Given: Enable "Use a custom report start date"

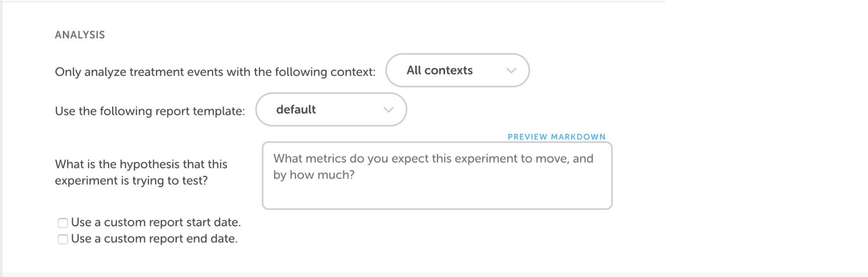Looking at the screenshot, I should (62, 222).
